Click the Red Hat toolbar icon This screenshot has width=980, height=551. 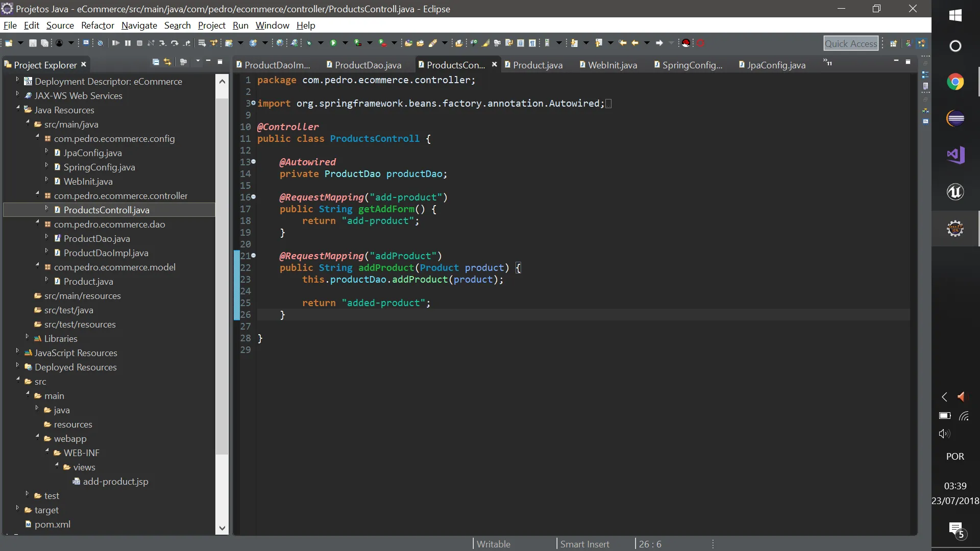(686, 43)
